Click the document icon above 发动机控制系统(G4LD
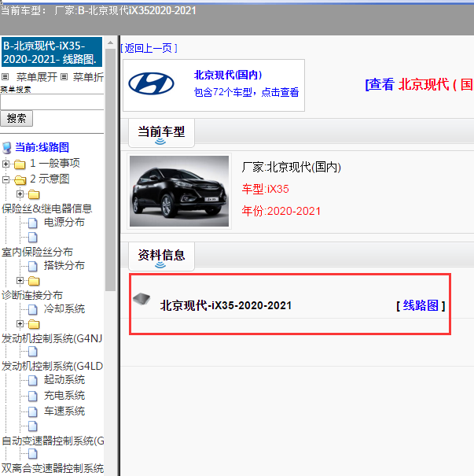The width and height of the screenshot is (474, 476). [x=33, y=352]
